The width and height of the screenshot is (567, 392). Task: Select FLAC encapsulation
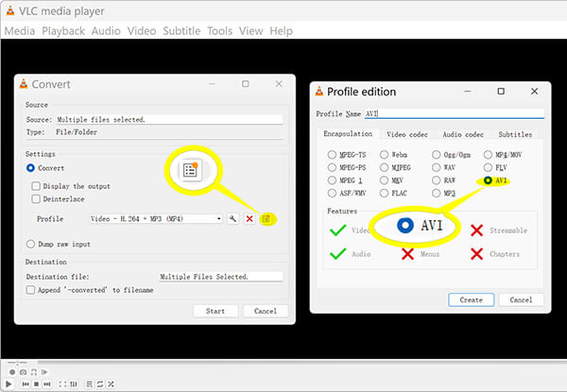point(384,194)
